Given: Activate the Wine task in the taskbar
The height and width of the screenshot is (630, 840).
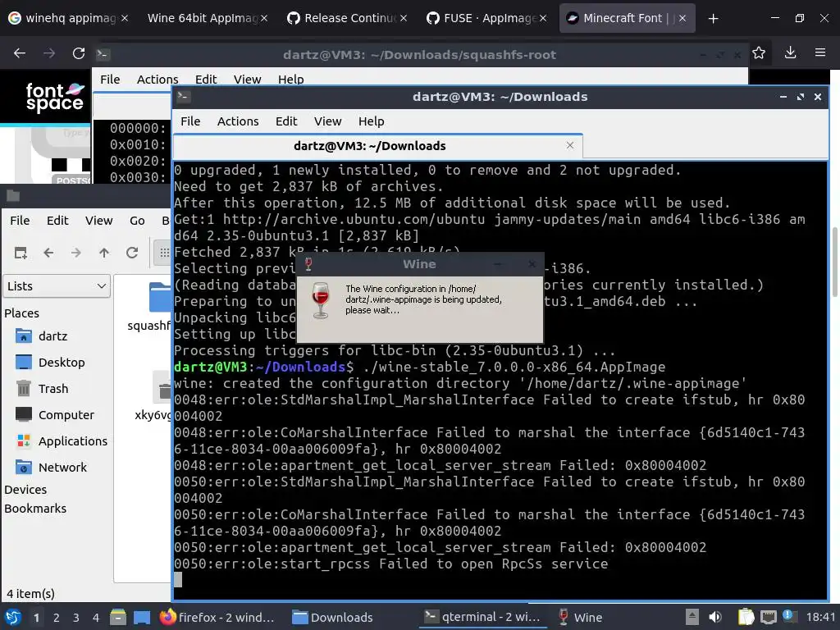Looking at the screenshot, I should pos(580,617).
